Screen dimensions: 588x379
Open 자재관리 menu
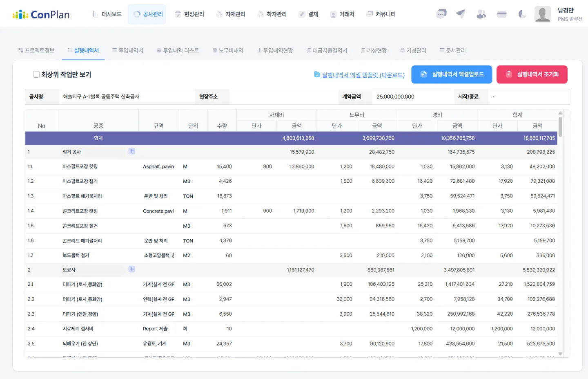[231, 14]
